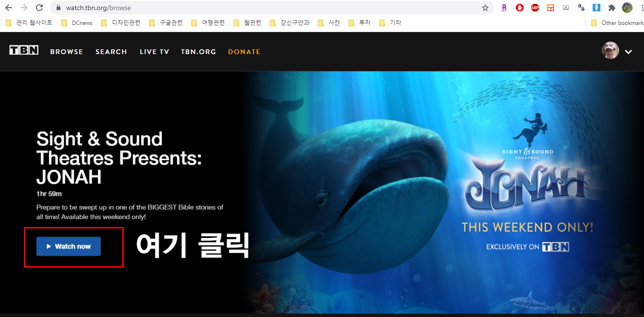The height and width of the screenshot is (317, 644).
Task: Go back with the browser back arrow
Action: (x=9, y=8)
